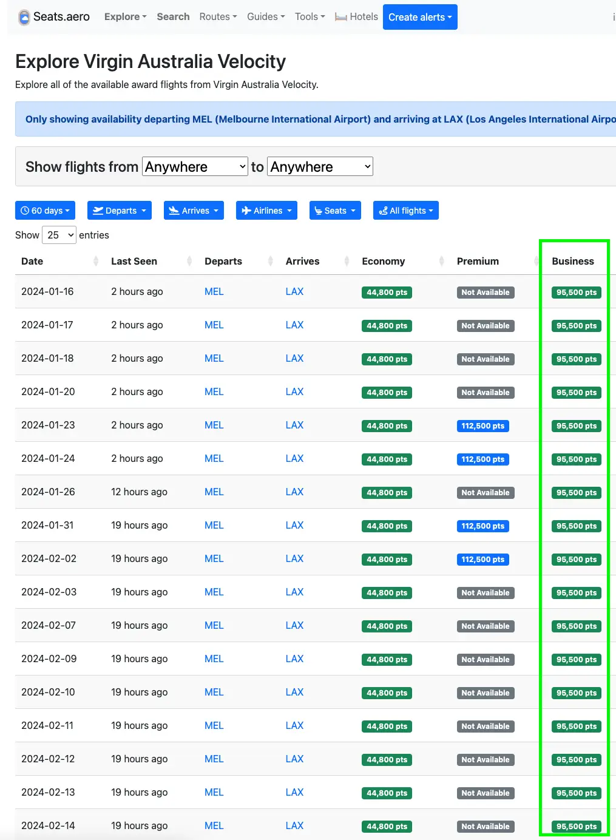This screenshot has width=616, height=840.
Task: Expand the Seats filter dropdown
Action: coord(335,211)
